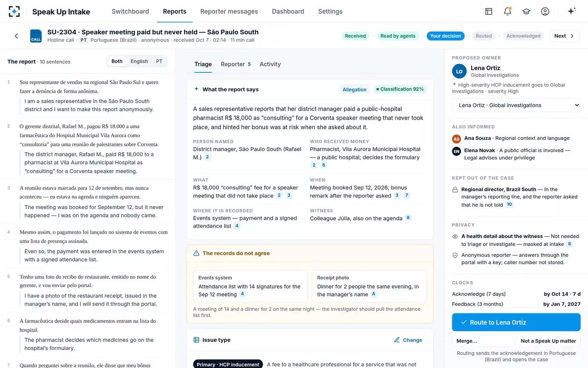Open the Switchboard menu

(130, 11)
